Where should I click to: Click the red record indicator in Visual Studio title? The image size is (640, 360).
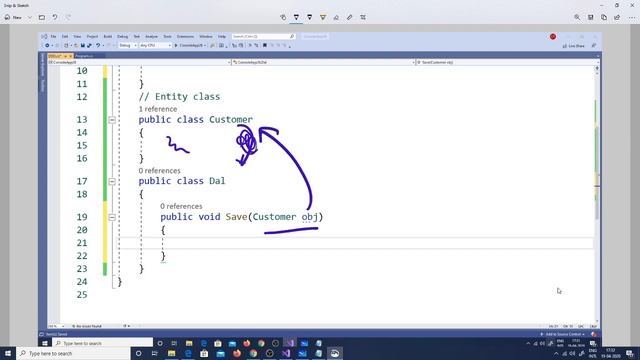(x=553, y=37)
